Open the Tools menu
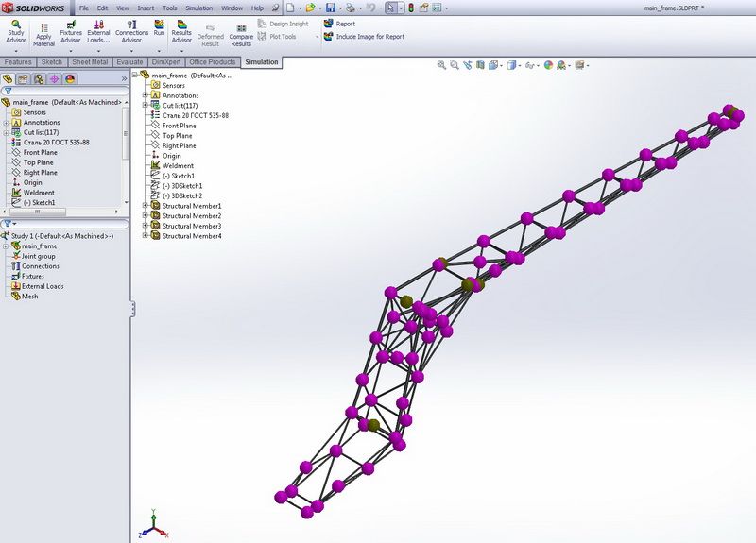Viewport: 756px width, 543px height. click(x=170, y=8)
